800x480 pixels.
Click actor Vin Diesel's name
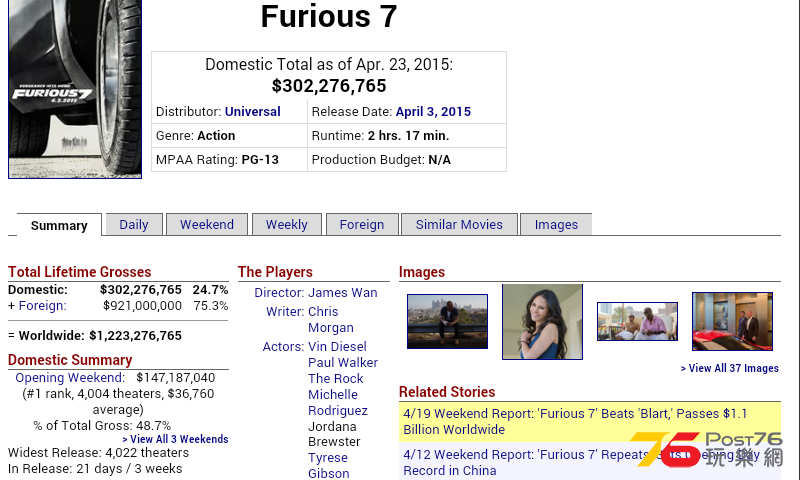point(337,347)
